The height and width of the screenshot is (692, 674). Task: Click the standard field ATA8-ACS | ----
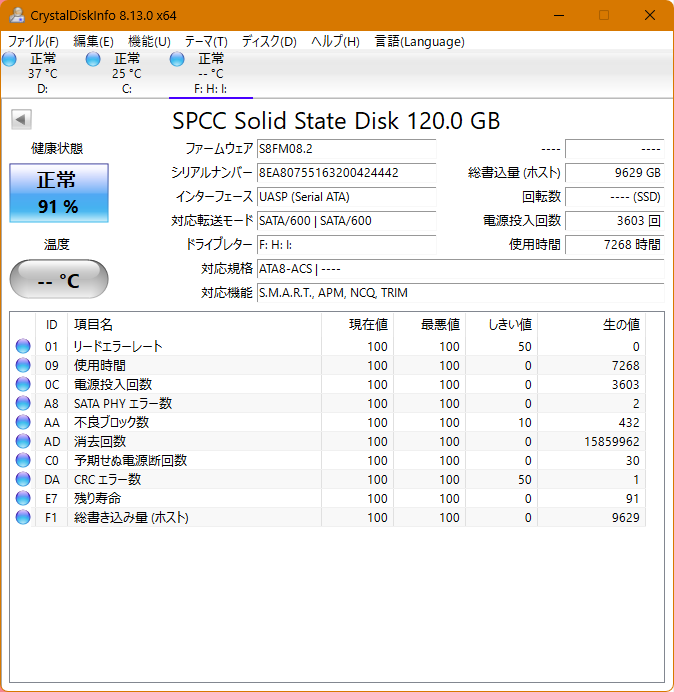tap(460, 269)
